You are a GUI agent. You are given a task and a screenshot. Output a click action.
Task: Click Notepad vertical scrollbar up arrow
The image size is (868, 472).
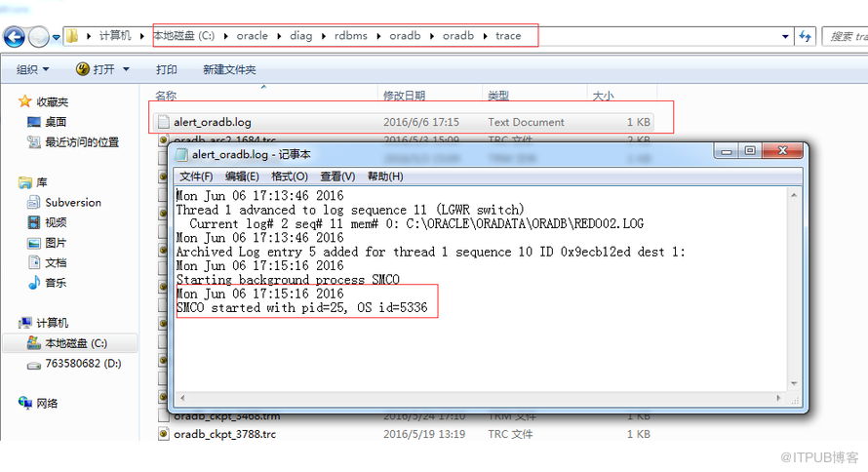coord(794,195)
